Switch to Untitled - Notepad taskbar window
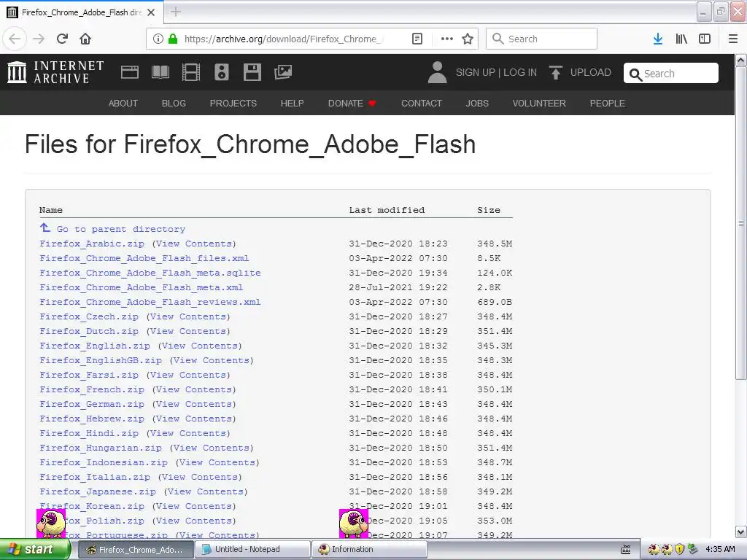 [x=253, y=550]
